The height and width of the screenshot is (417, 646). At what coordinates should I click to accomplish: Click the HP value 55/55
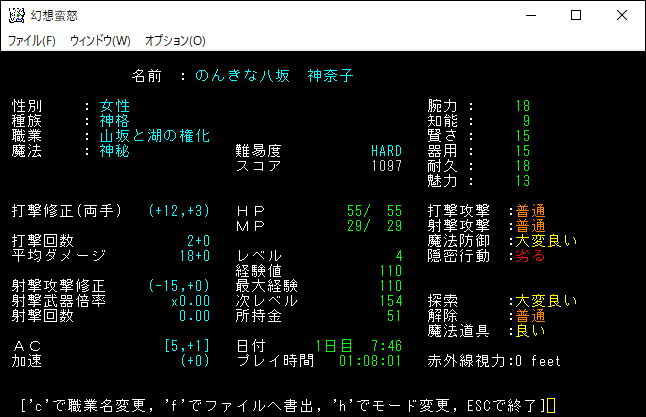coord(374,211)
